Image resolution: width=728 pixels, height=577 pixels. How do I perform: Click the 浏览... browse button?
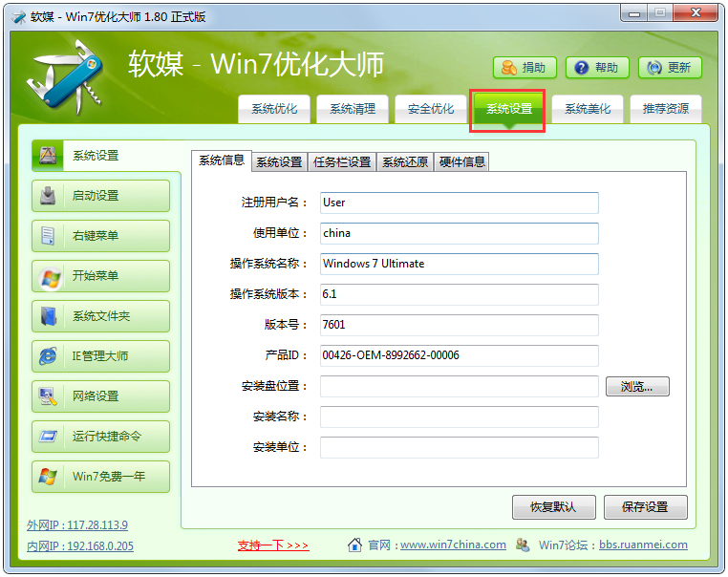pos(637,387)
